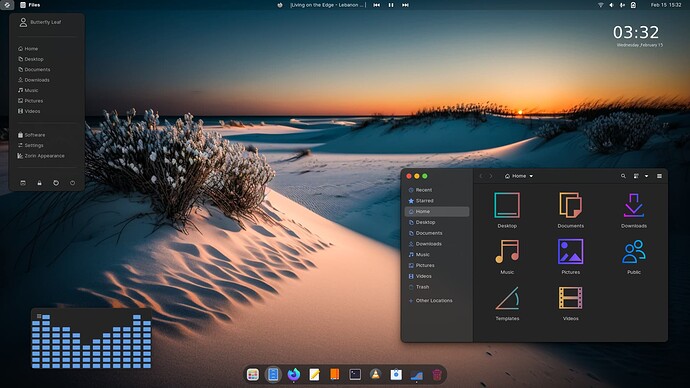The width and height of the screenshot is (690, 388).
Task: Open the Wi-Fi status icon
Action: (600, 5)
